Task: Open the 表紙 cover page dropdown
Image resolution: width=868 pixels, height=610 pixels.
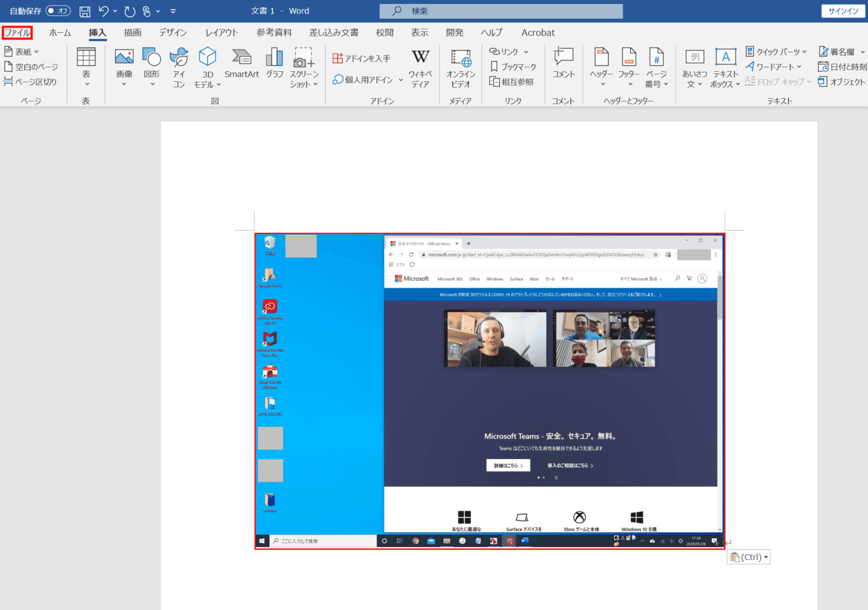Action: pyautogui.click(x=22, y=51)
